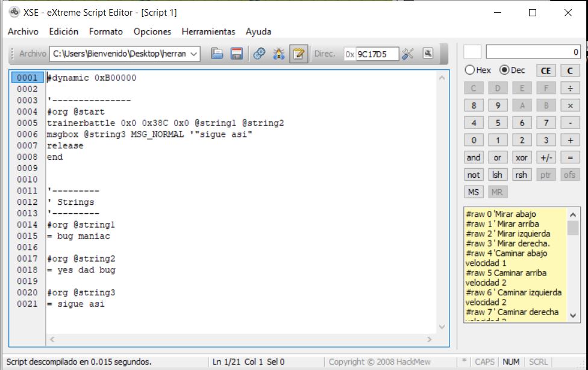Select the Dec radio button
588x370 pixels.
pyautogui.click(x=504, y=70)
